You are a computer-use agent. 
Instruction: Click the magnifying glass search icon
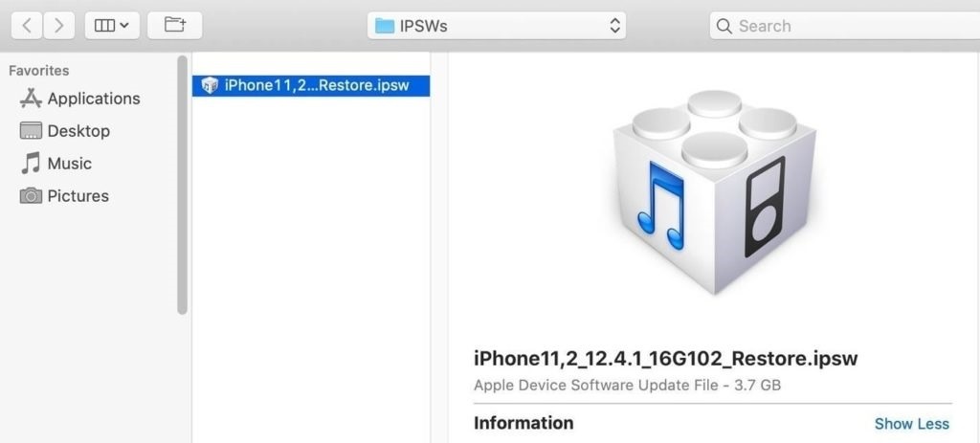(x=724, y=26)
